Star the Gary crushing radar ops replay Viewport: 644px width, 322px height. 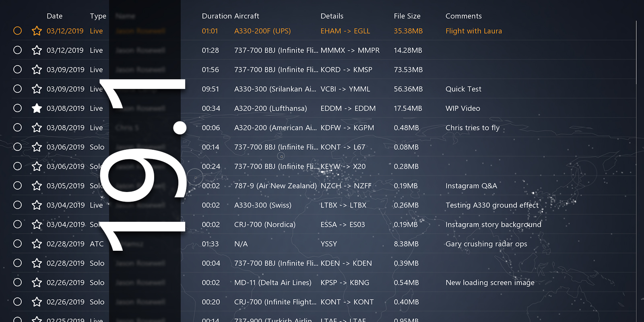point(37,244)
